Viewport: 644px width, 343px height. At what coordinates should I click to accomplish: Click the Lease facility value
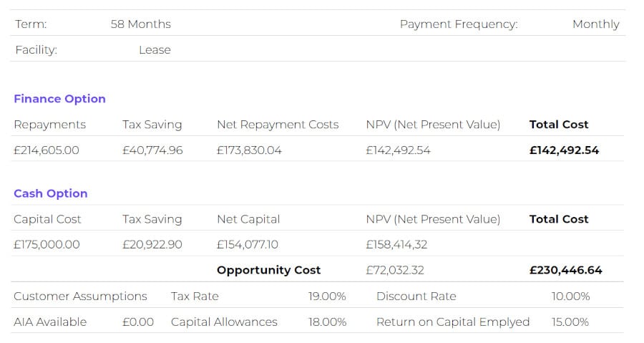pos(155,49)
